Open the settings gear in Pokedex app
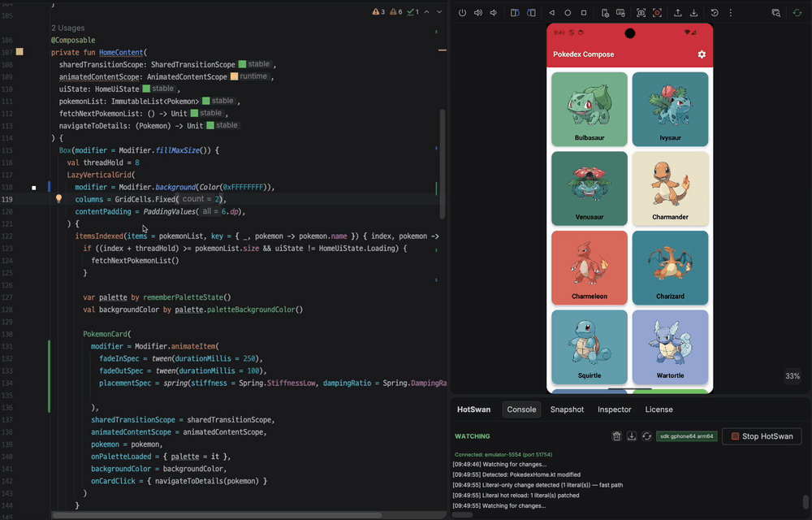Viewport: 812px width, 520px height. [x=702, y=54]
